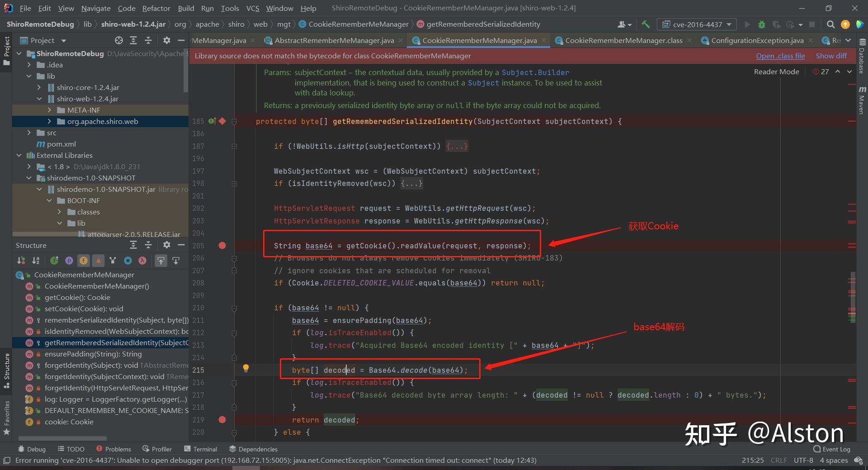868x470 pixels.
Task: Remove the breakpoint on line 205
Action: (222, 246)
